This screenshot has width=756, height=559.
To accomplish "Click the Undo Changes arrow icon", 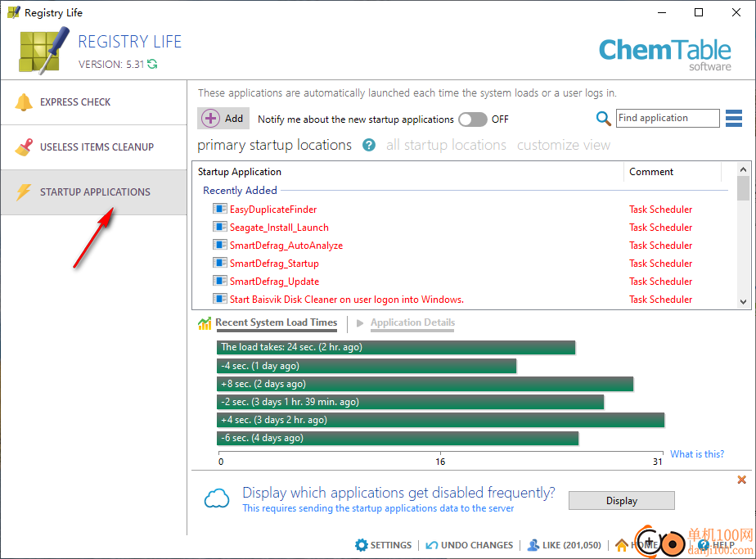I will coord(431,545).
